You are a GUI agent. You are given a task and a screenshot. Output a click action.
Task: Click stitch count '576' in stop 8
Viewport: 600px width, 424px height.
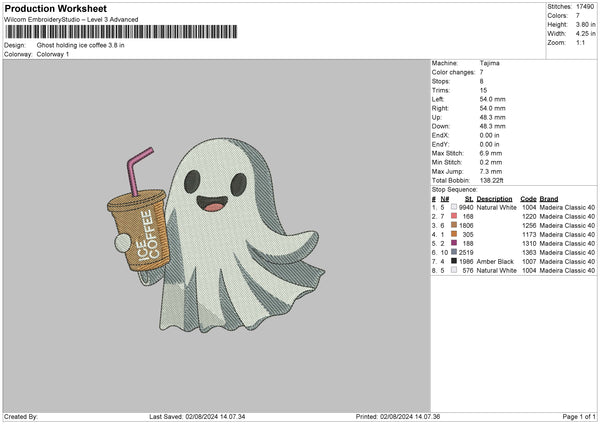468,271
